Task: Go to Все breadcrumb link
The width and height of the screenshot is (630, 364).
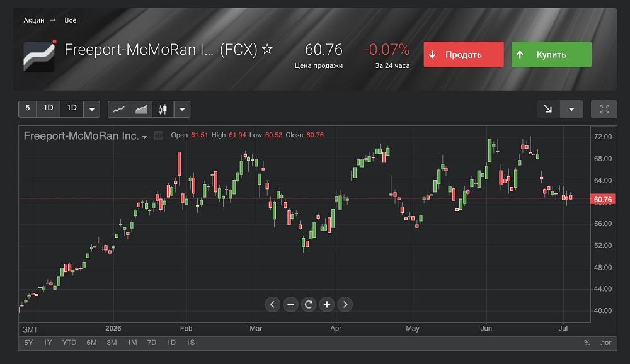Action: [x=71, y=20]
